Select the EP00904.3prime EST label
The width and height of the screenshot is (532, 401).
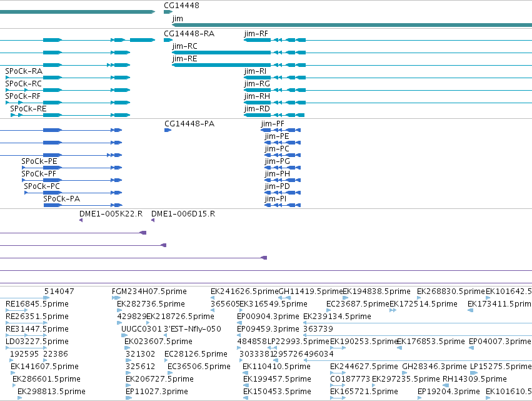268,317
